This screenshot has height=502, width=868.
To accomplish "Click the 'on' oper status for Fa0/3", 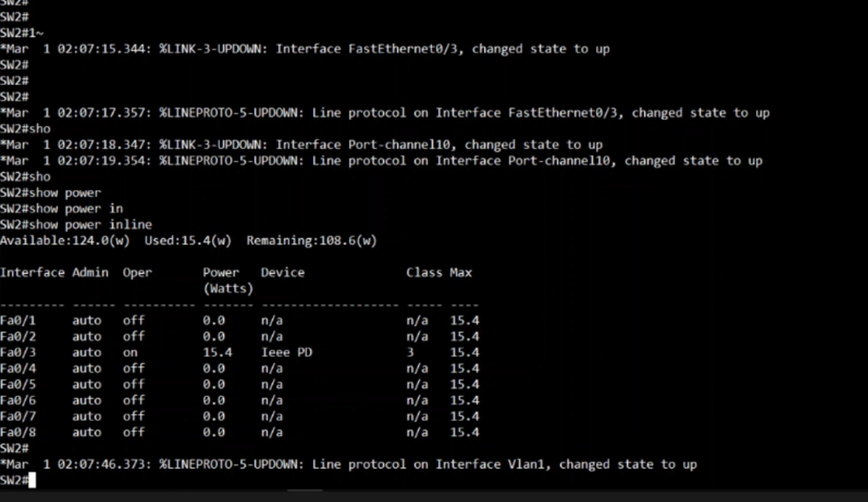I will pos(130,352).
